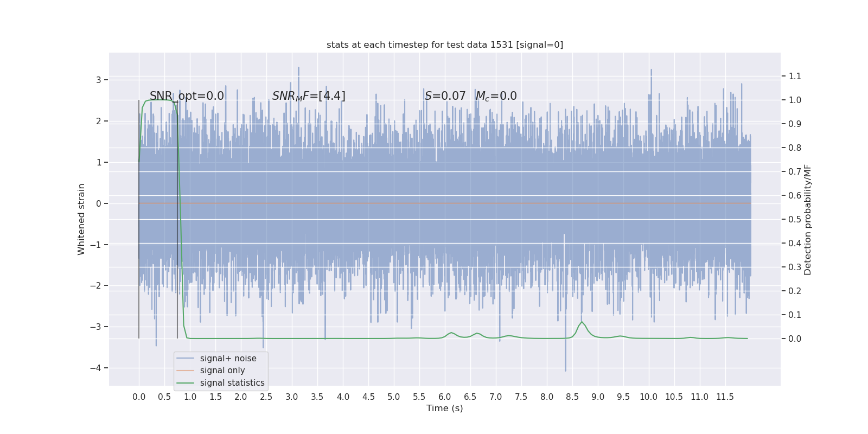Click x-axis tick label 8.0
This screenshot has width=868, height=434.
(x=547, y=397)
